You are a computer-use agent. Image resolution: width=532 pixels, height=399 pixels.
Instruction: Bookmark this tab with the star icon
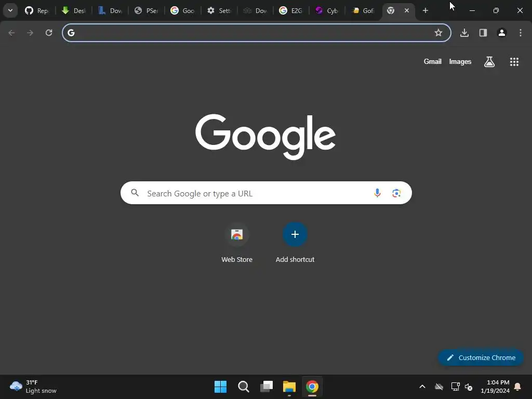(x=438, y=33)
